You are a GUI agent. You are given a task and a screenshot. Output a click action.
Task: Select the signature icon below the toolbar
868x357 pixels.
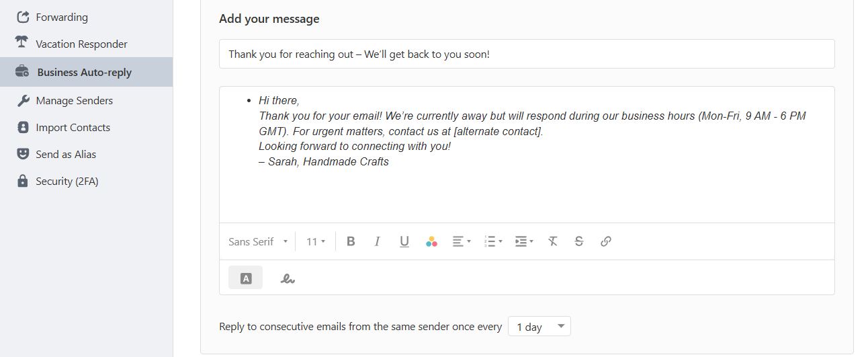coord(288,278)
